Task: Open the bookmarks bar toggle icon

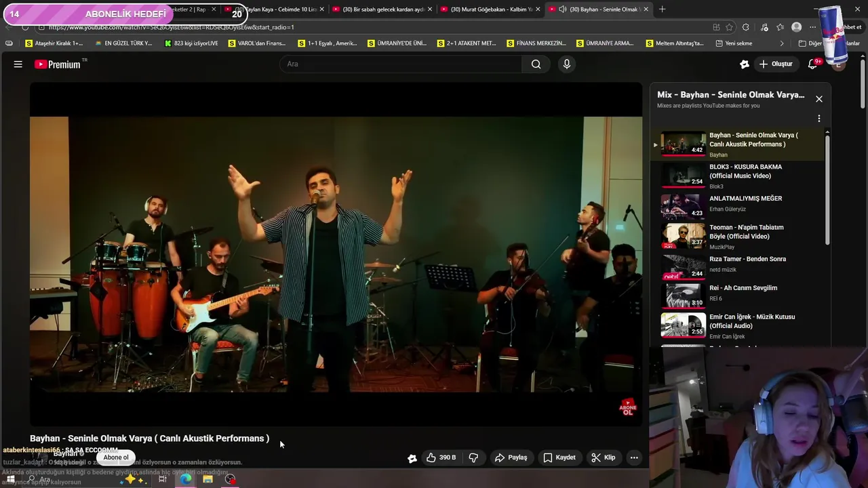Action: tap(9, 43)
